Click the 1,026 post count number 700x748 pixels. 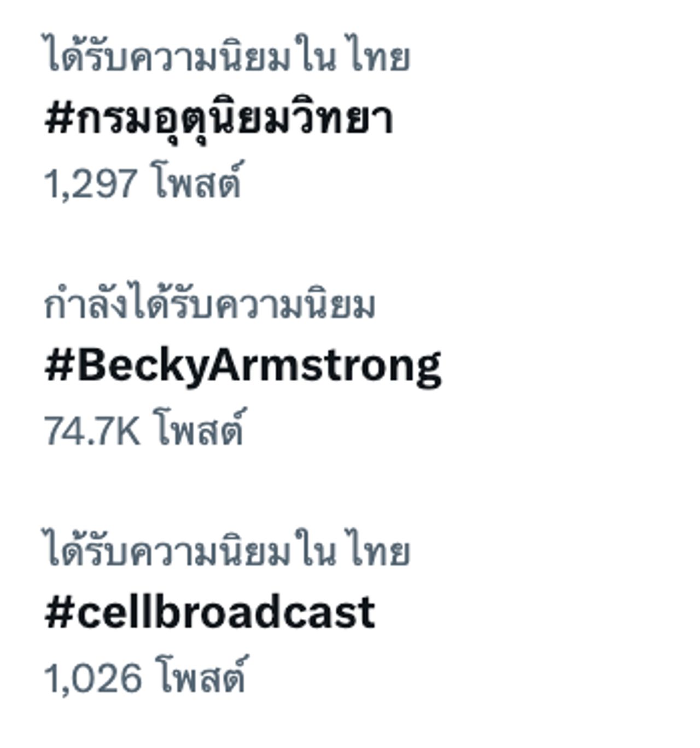93,679
